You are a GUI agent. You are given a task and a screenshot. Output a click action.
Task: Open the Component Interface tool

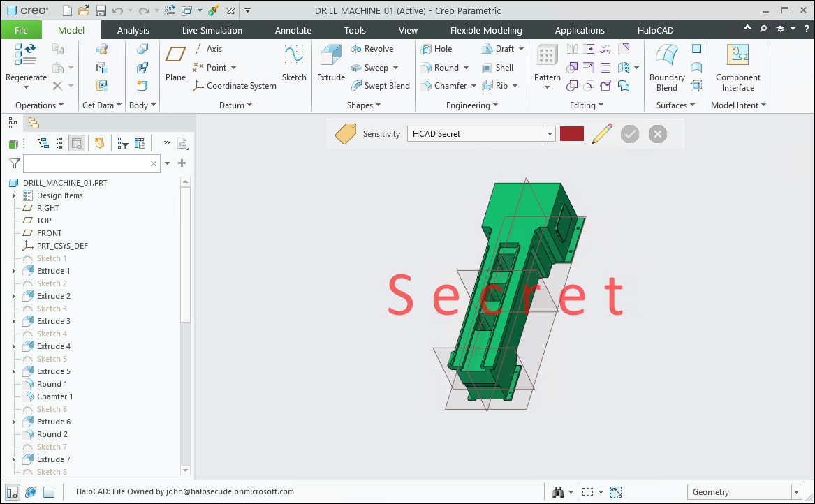click(737, 56)
